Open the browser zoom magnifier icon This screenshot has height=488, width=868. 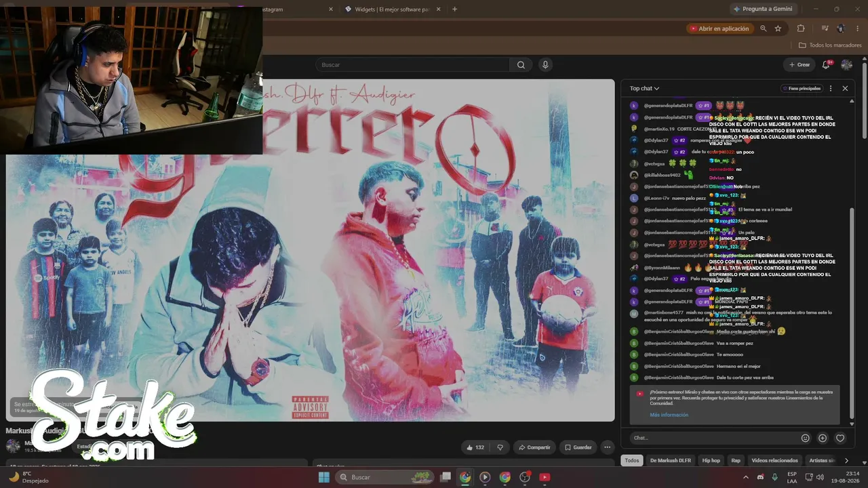[x=764, y=28]
